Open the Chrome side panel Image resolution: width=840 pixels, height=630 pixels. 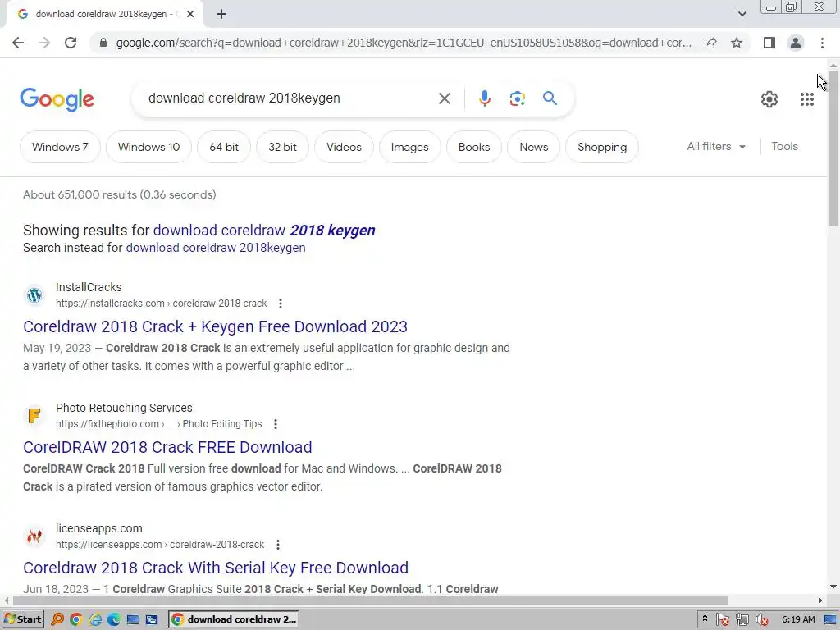tap(769, 43)
